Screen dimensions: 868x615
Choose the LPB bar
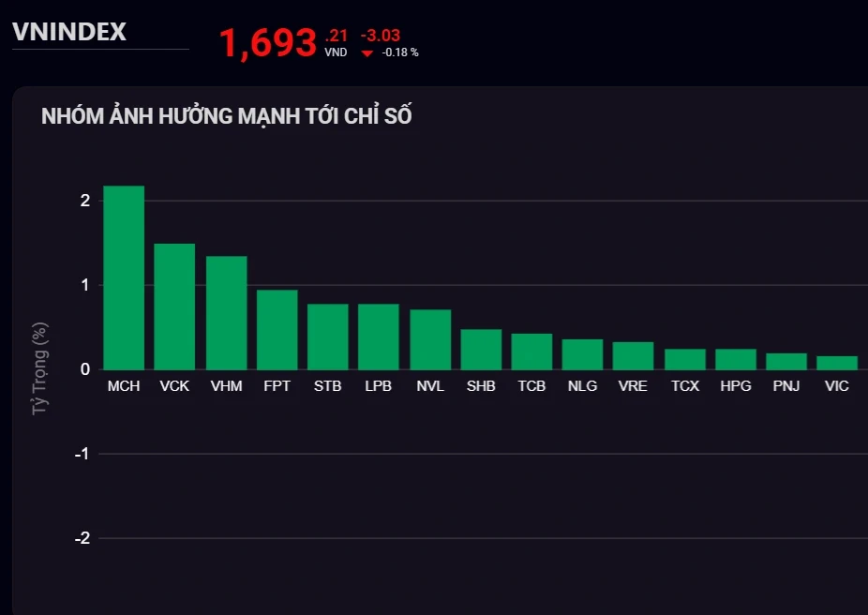[379, 337]
